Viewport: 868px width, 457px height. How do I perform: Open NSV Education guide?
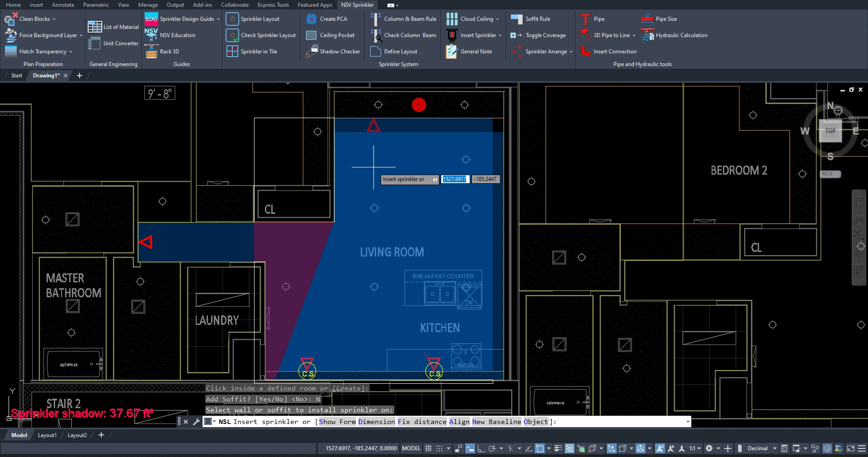170,35
